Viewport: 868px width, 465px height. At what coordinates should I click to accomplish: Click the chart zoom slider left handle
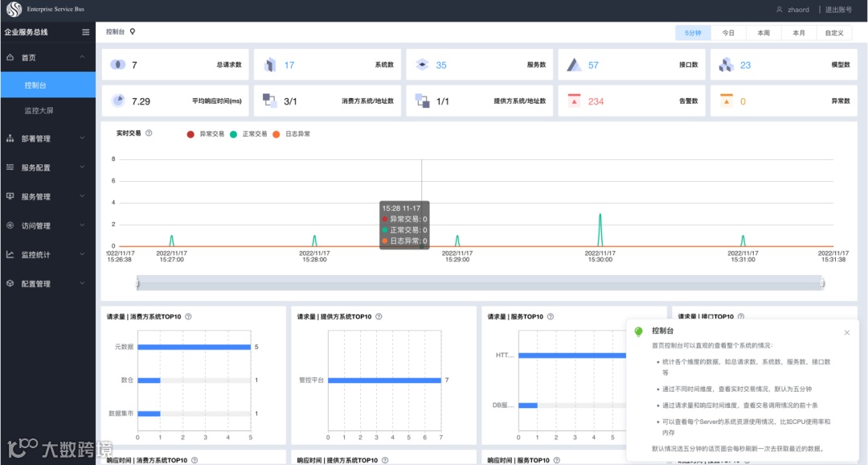click(137, 283)
